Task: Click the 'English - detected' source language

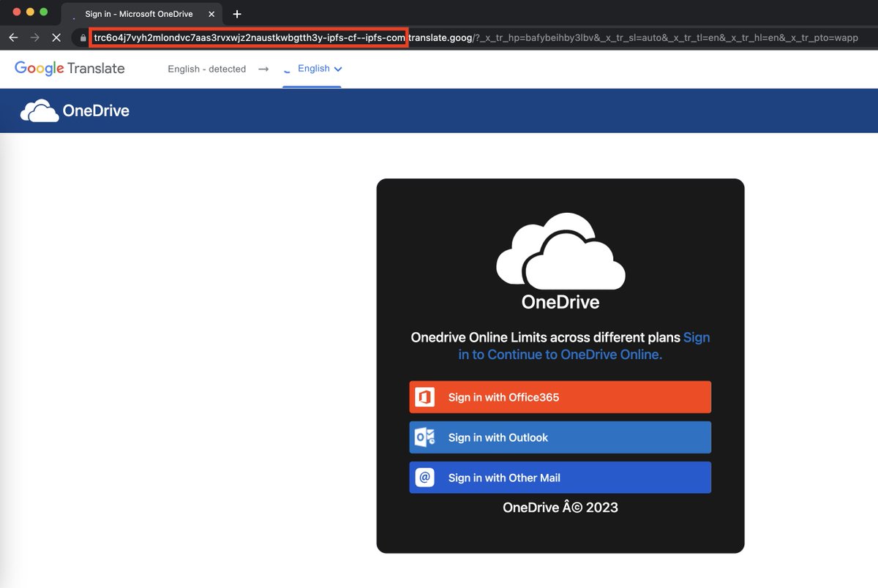Action: pyautogui.click(x=206, y=69)
